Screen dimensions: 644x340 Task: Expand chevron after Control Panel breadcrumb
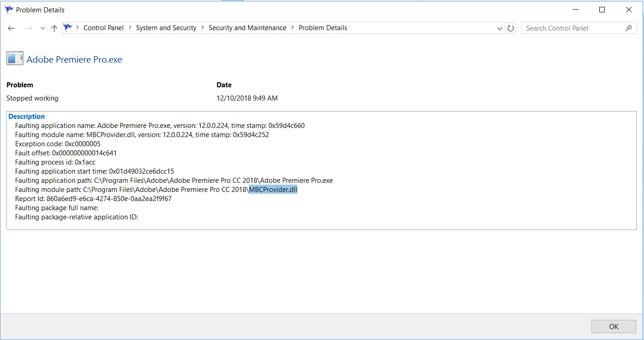click(130, 28)
